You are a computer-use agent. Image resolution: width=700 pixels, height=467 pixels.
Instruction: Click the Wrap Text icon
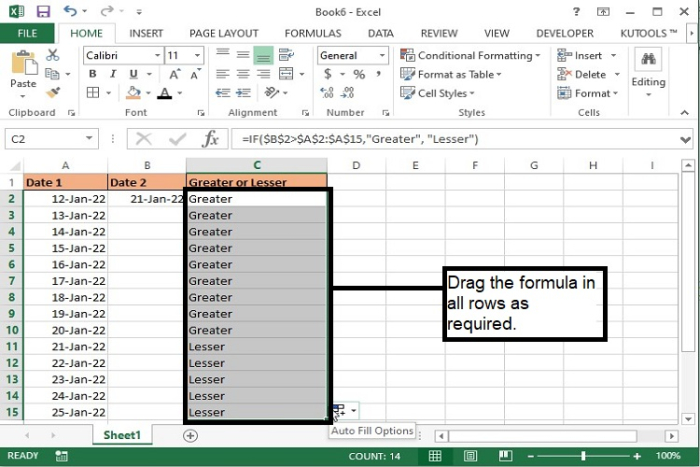pos(286,55)
